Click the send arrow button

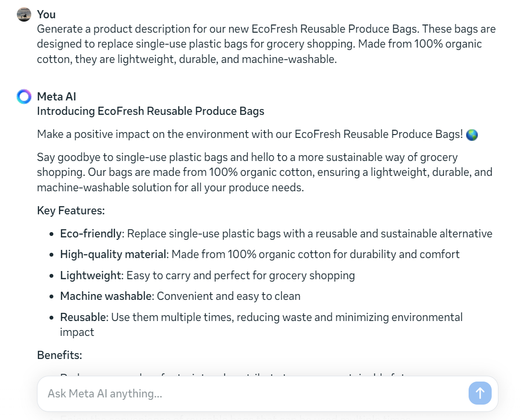480,393
